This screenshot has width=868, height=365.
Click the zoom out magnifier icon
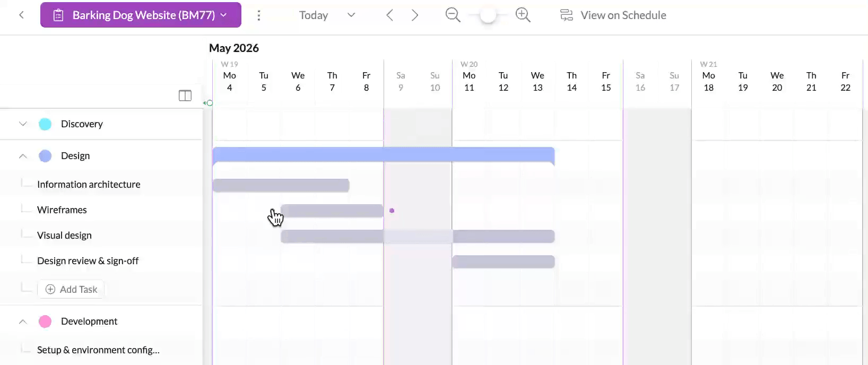click(453, 15)
